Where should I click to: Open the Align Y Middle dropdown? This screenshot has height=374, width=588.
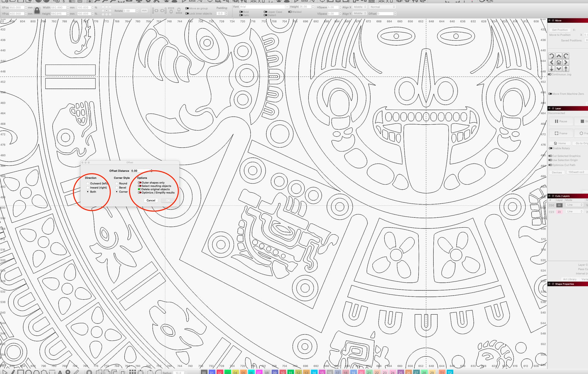[x=360, y=13]
